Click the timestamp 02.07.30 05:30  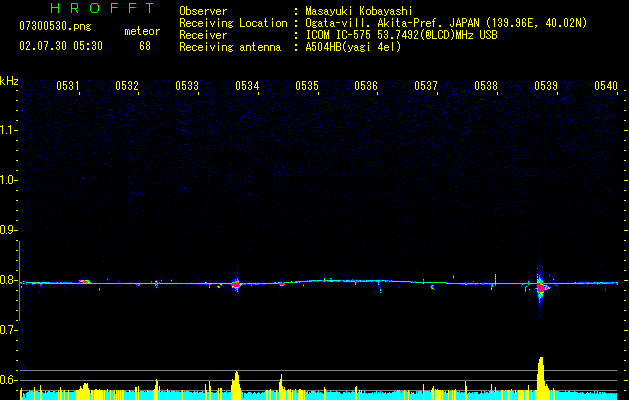coord(61,46)
